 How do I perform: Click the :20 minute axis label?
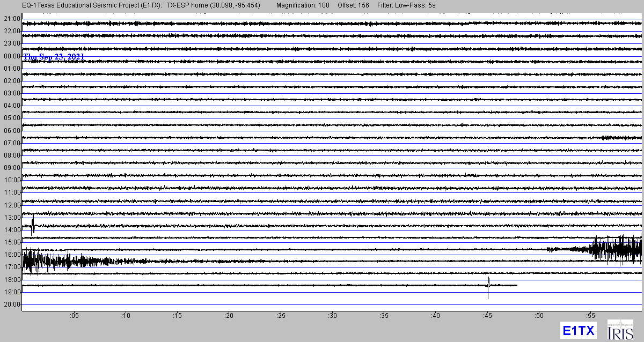pos(229,315)
